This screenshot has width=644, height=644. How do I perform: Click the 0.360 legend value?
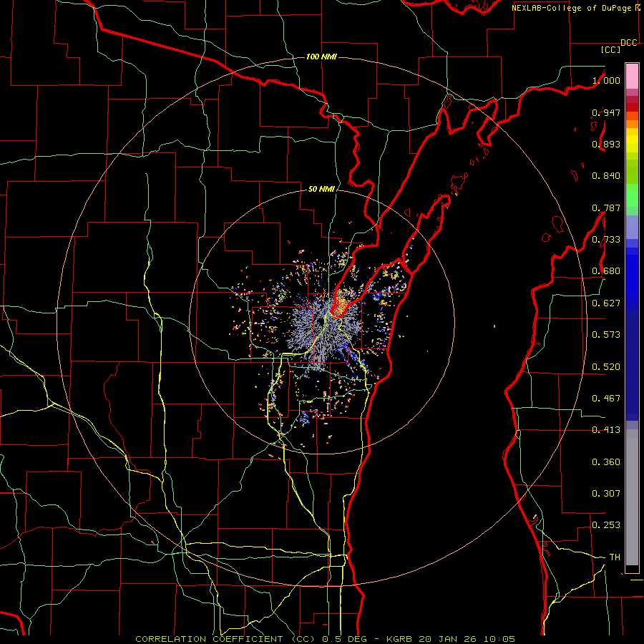point(606,462)
